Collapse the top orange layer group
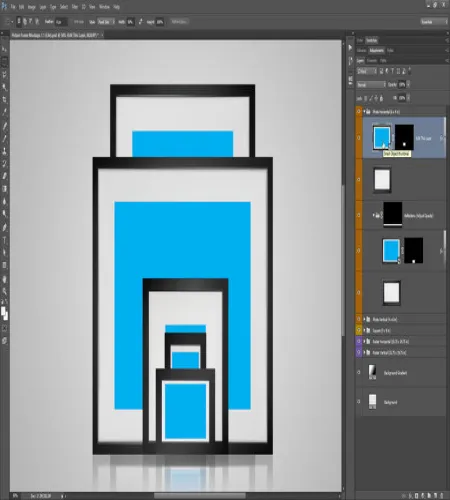This screenshot has width=450, height=500. (x=364, y=111)
